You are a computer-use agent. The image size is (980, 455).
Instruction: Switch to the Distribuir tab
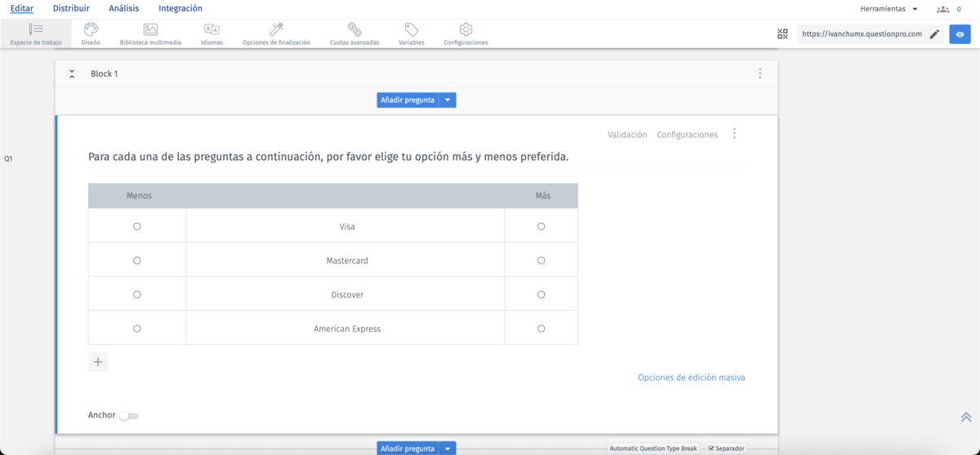(71, 8)
